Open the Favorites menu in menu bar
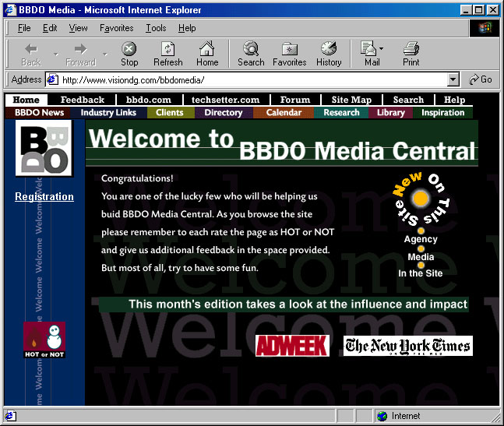The width and height of the screenshot is (504, 426). (x=116, y=28)
